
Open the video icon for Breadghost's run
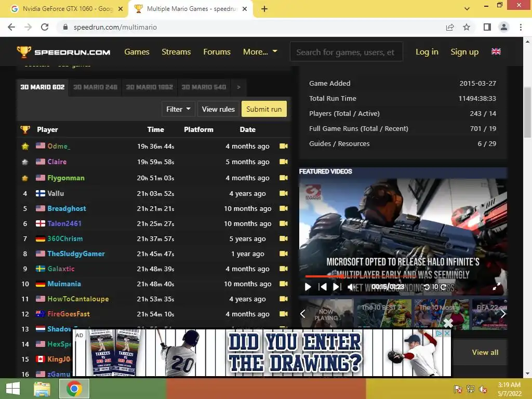(283, 208)
